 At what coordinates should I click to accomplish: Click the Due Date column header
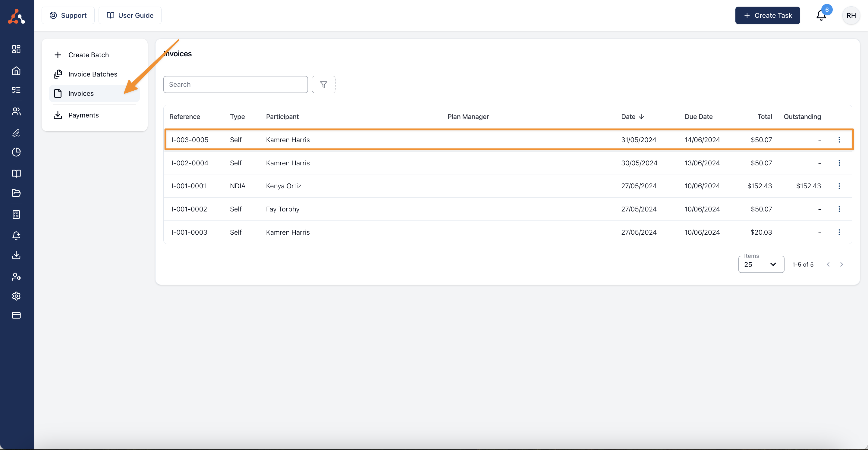[698, 117]
